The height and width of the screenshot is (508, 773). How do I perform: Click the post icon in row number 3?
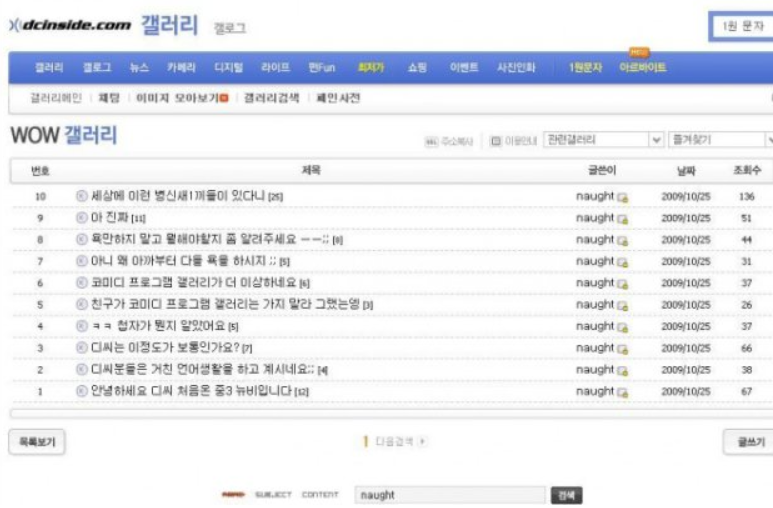tap(82, 348)
